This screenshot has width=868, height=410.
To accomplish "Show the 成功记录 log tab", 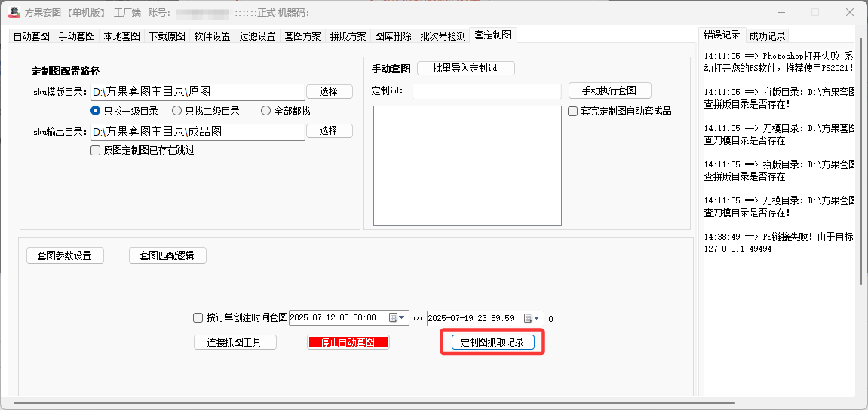I will (767, 36).
